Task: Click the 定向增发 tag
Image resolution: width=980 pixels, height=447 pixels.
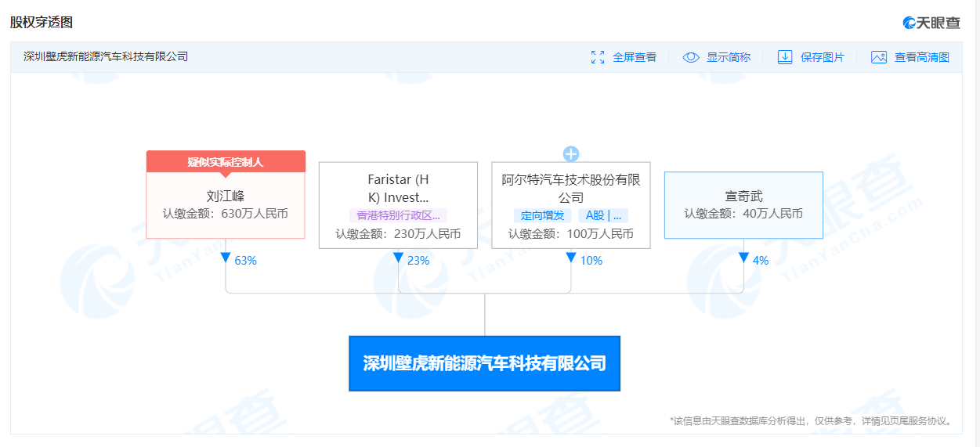Action: [x=542, y=215]
